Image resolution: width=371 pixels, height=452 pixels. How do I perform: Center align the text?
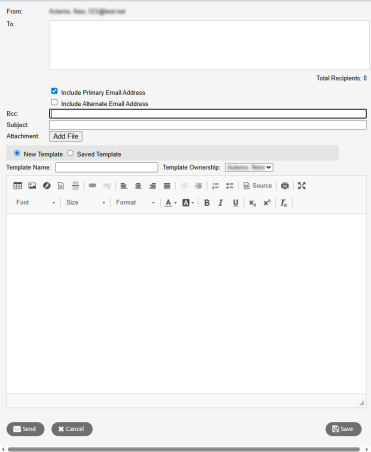point(138,186)
